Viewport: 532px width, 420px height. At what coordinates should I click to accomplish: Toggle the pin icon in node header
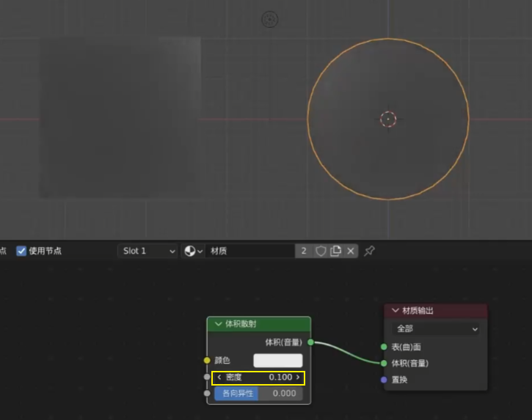pos(369,251)
